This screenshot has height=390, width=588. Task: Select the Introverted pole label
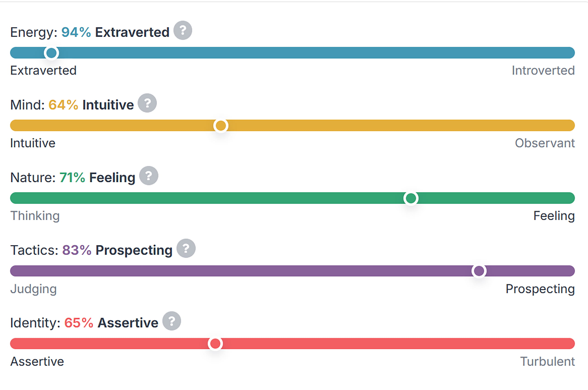543,70
